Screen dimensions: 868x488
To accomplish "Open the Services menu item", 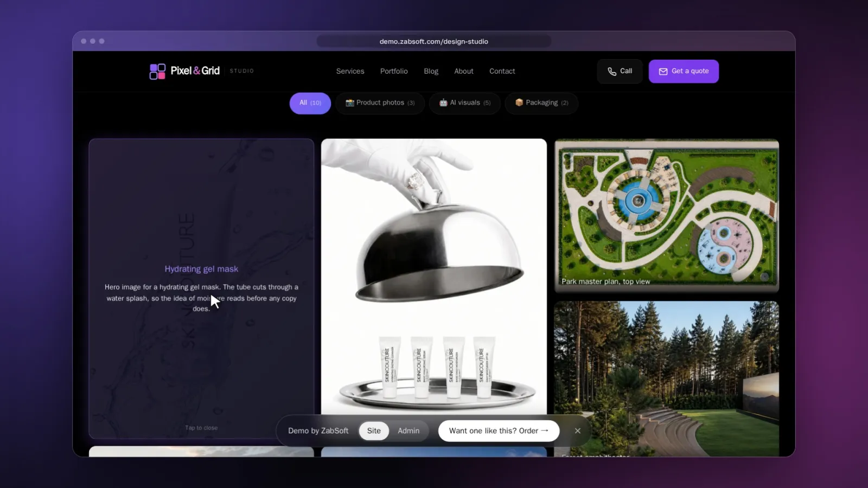I will (x=350, y=71).
